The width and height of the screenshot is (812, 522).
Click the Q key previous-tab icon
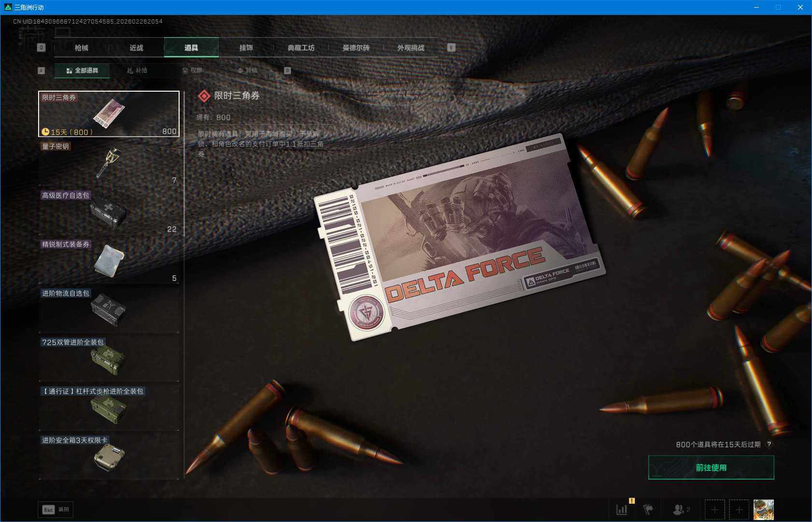pos(42,48)
